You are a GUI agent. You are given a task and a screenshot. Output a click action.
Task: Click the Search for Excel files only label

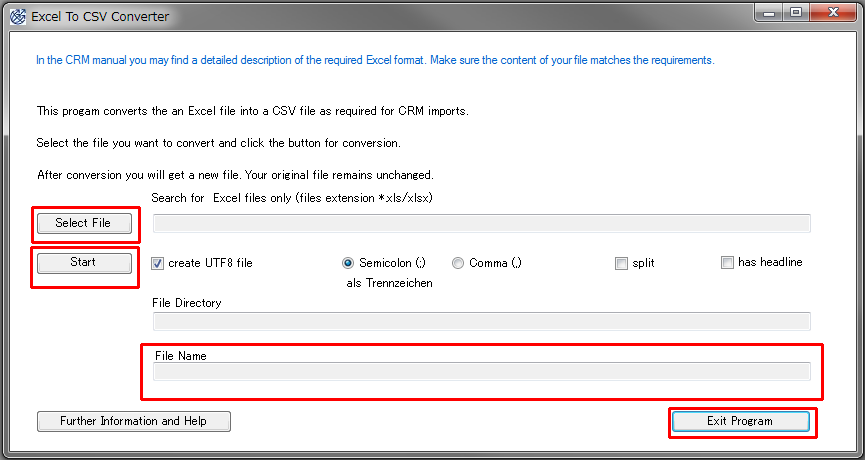pos(292,198)
